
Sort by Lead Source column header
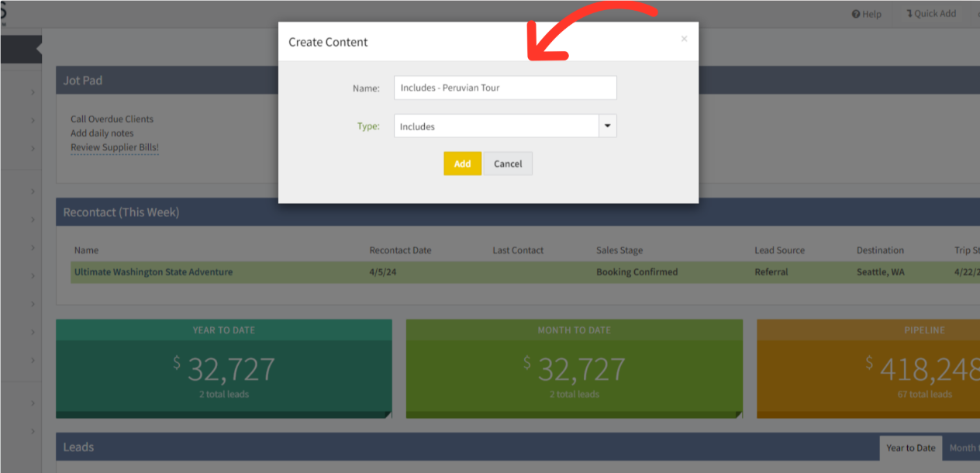point(779,250)
